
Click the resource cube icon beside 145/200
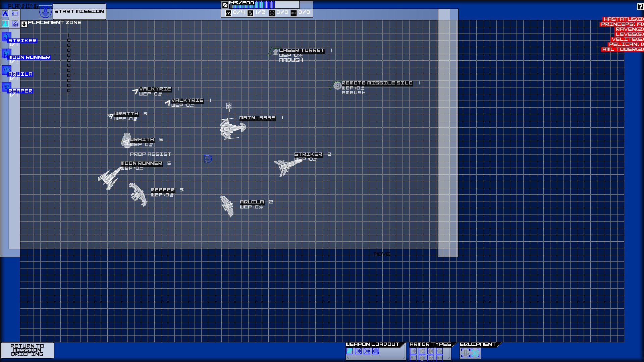[225, 4]
